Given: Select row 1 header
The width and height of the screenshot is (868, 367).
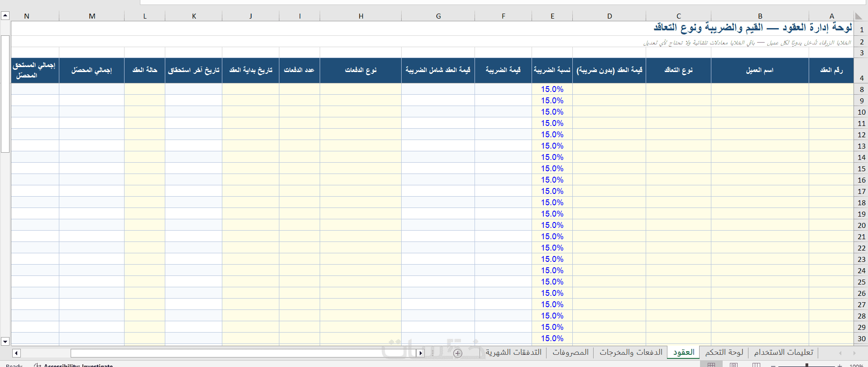Looking at the screenshot, I should pos(861,29).
